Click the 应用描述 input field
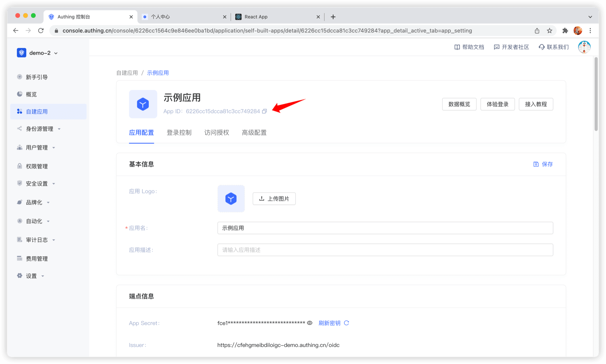The height and width of the screenshot is (364, 606). [385, 250]
